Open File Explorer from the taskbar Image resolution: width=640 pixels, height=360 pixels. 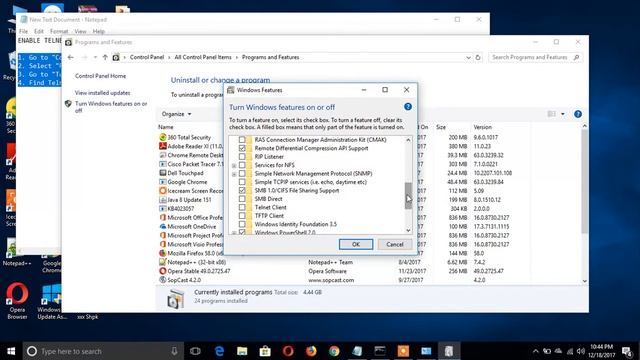[x=242, y=351]
